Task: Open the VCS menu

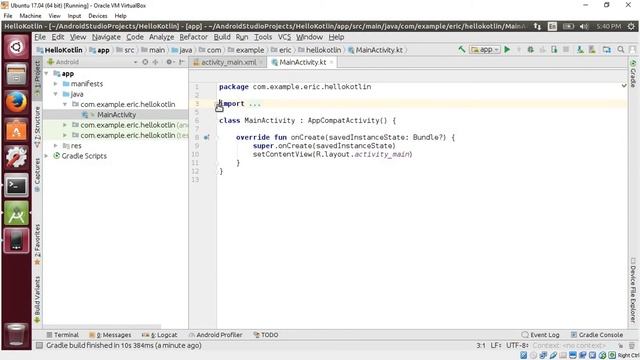Action: tap(284, 37)
